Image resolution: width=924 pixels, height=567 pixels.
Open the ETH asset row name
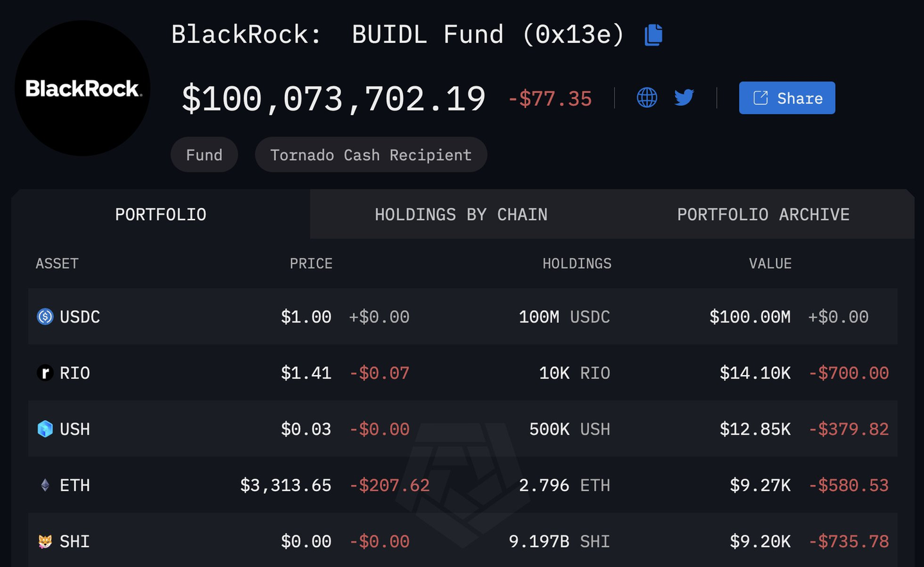74,485
